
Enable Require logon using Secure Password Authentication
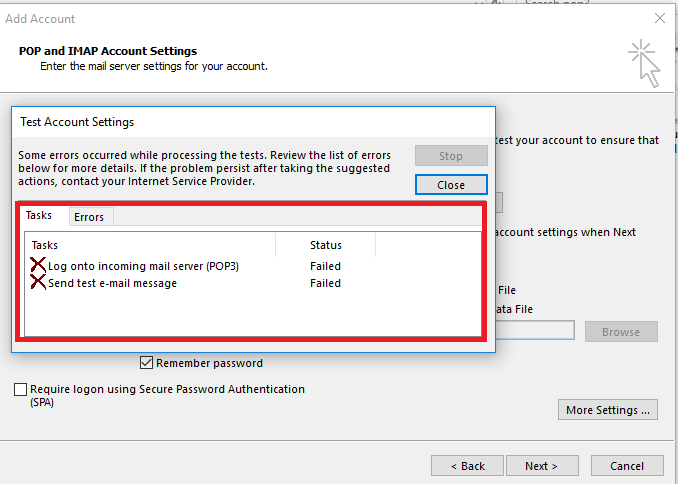pyautogui.click(x=21, y=390)
